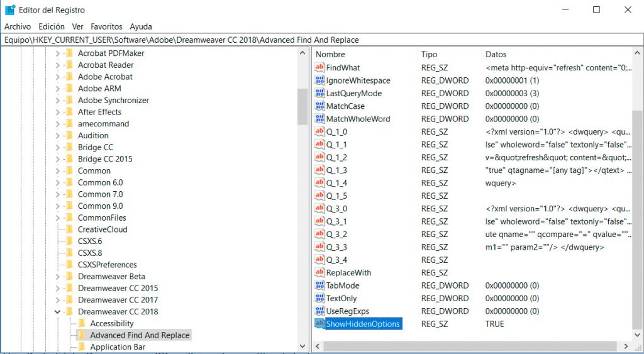
Task: Click the LastQueryMode DWORD icon
Action: point(319,93)
